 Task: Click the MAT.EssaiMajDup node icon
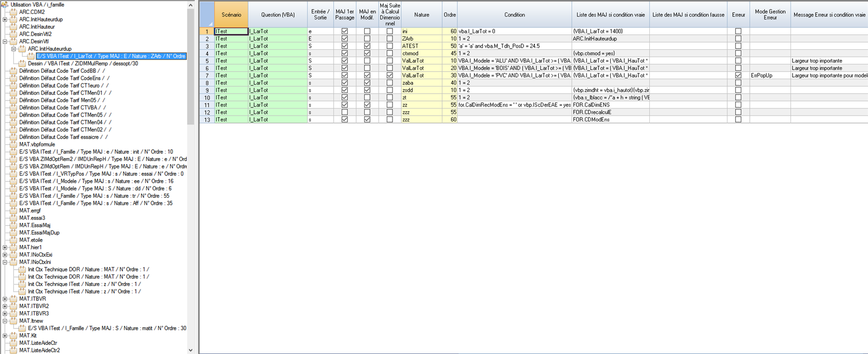click(x=13, y=233)
